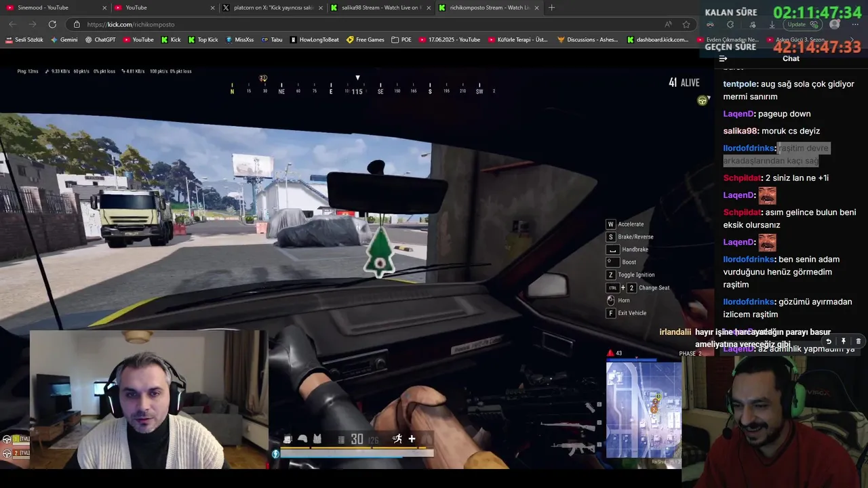Click the Schpildat username beside "2 siniz lan"
This screenshot has width=868, height=488.
point(742,178)
